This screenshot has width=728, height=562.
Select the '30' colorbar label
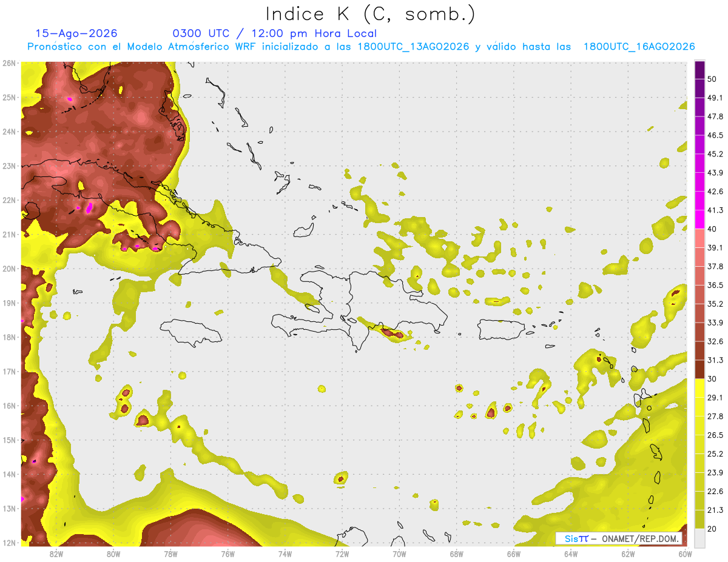click(x=712, y=379)
